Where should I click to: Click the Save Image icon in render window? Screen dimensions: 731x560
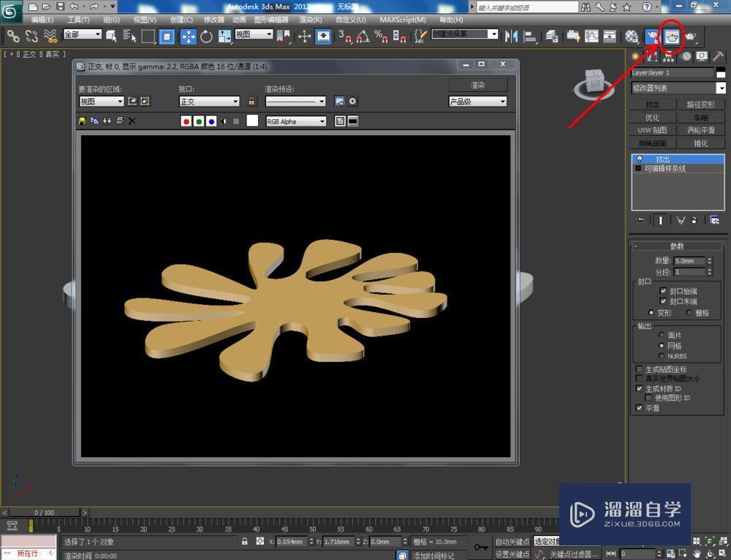(83, 121)
